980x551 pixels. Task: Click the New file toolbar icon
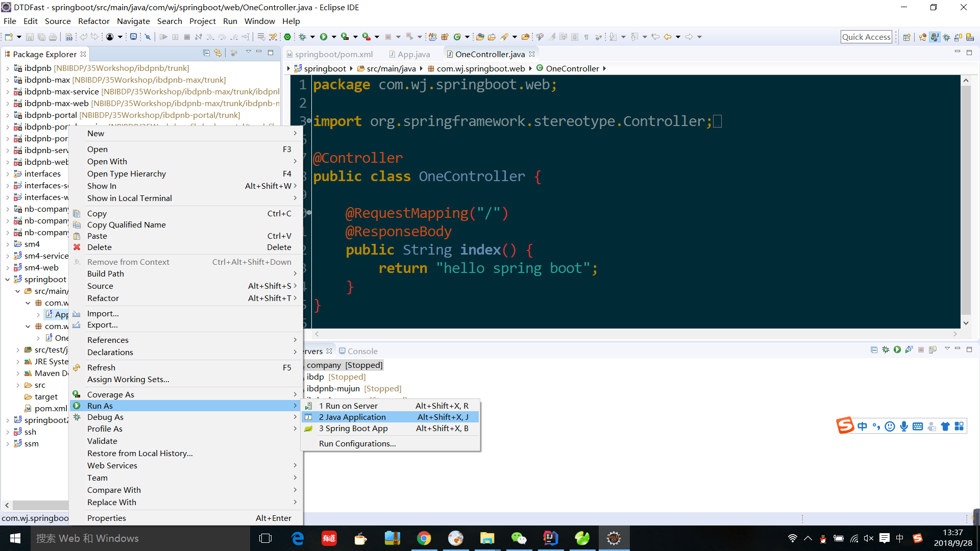point(9,37)
